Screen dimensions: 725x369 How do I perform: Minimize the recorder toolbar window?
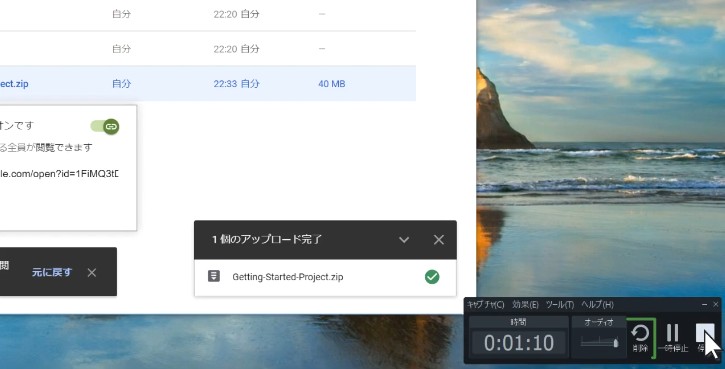click(704, 304)
